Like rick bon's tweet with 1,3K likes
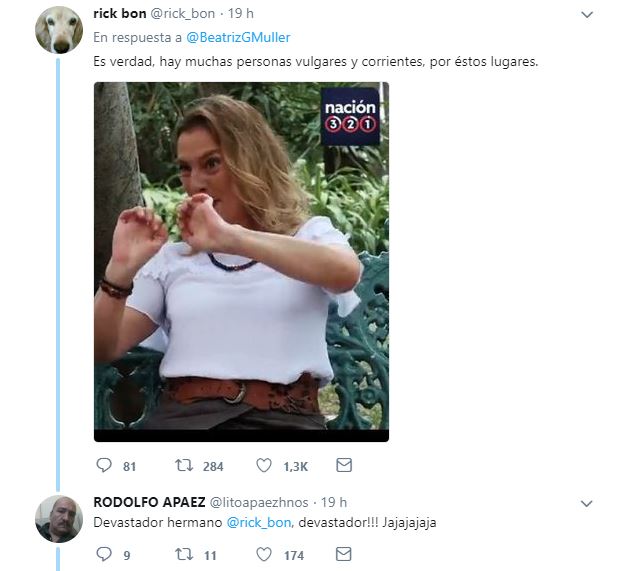This screenshot has width=632, height=571. [x=264, y=466]
